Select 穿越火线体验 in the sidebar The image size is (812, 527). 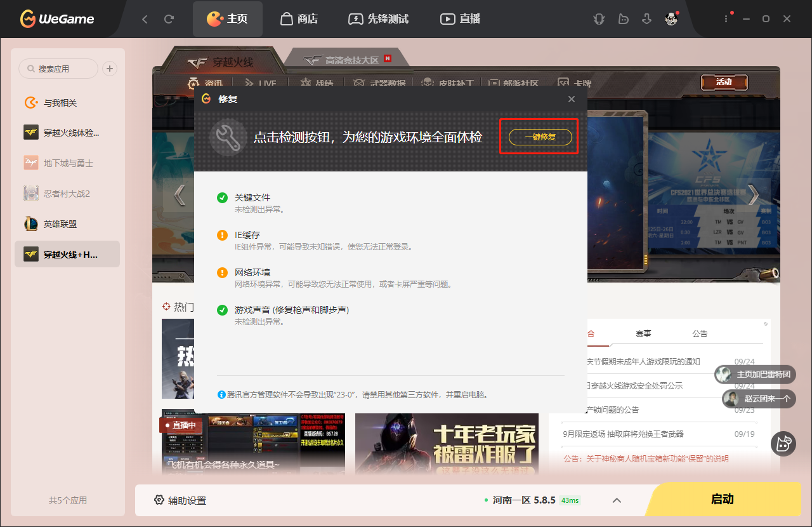(67, 133)
